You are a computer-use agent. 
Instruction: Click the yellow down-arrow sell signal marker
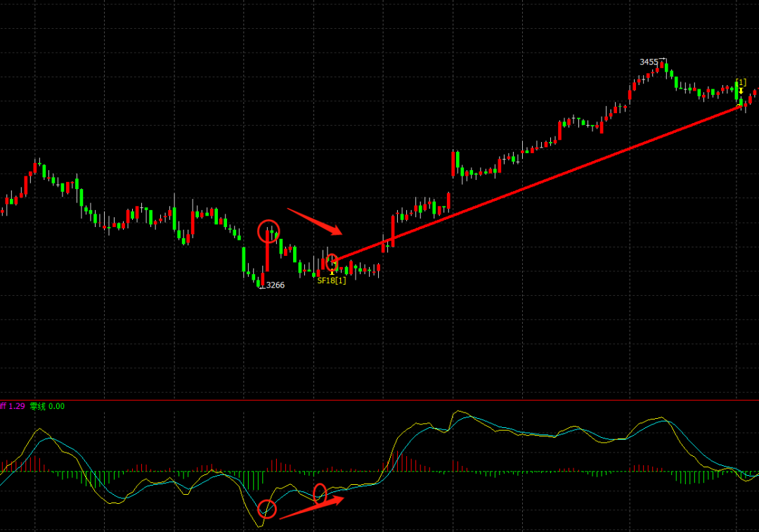pos(741,91)
